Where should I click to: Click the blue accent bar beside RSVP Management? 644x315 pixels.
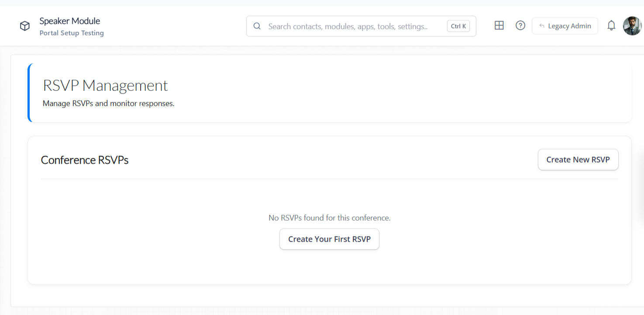(x=29, y=93)
